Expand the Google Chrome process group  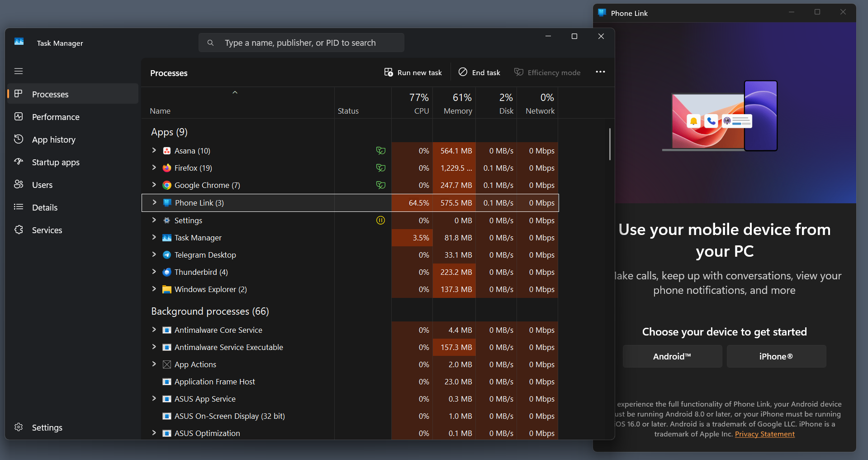[x=154, y=185]
